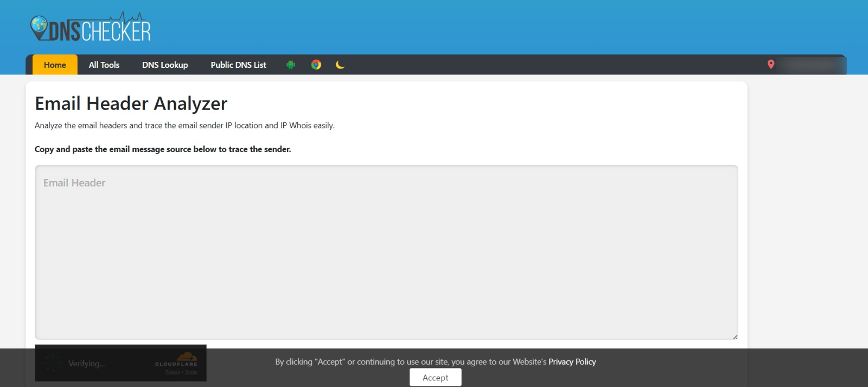The width and height of the screenshot is (868, 387).
Task: Click the Cloudflare logo in the verification widget
Action: 176,359
